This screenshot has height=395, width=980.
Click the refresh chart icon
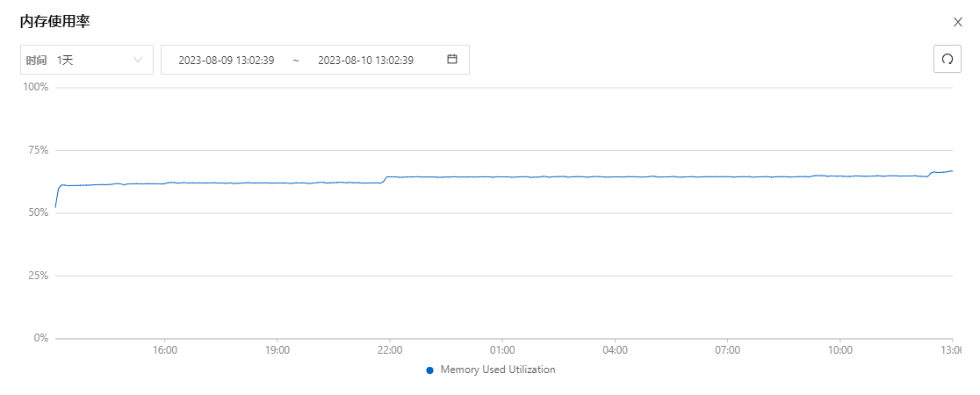point(947,60)
